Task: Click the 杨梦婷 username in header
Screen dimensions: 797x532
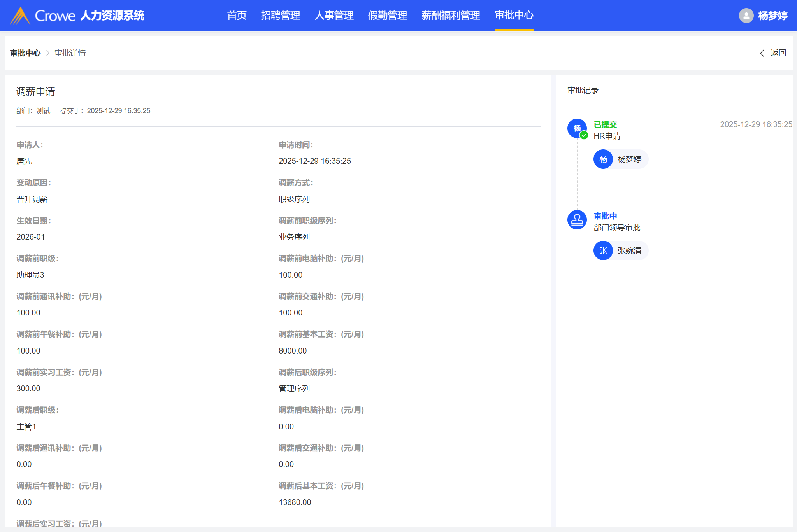Action: point(772,16)
